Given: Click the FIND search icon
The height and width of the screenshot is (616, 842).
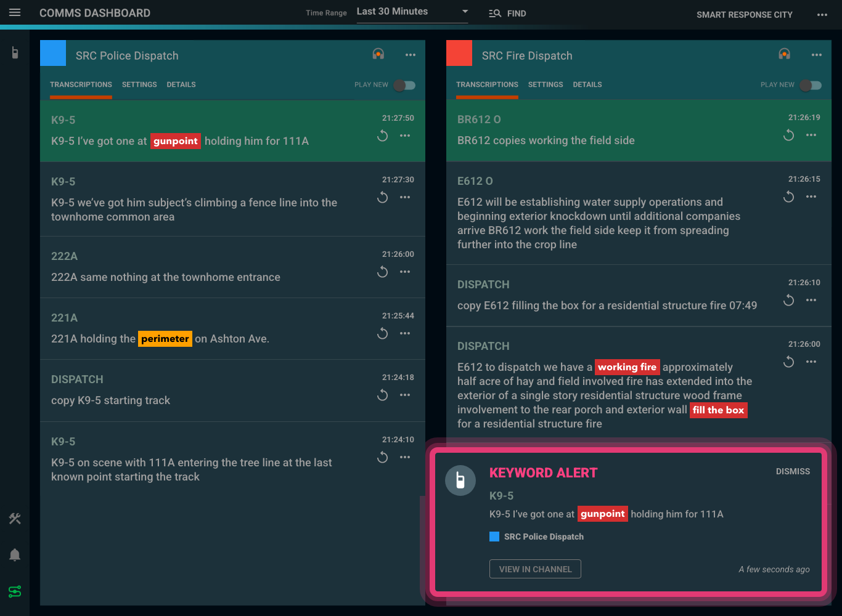Looking at the screenshot, I should coord(494,13).
